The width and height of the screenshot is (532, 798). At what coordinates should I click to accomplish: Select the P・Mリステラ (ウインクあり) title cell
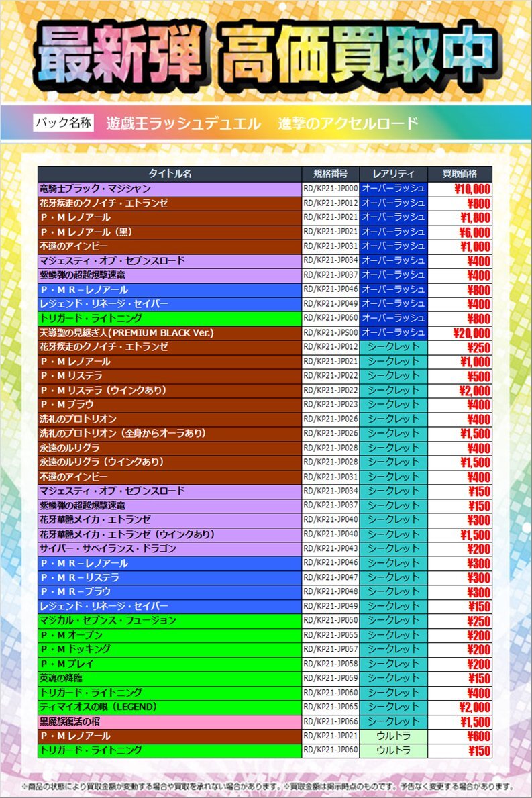tap(170, 391)
